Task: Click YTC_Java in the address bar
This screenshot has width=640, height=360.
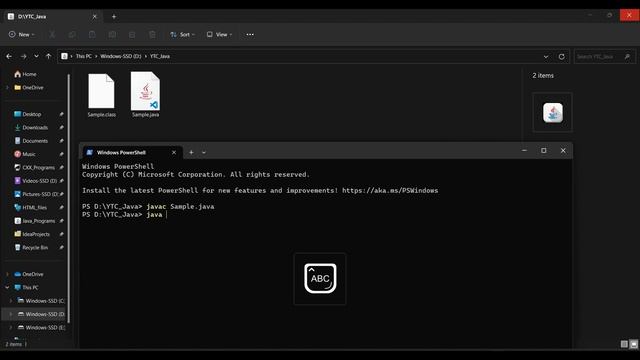Action: tap(160, 56)
